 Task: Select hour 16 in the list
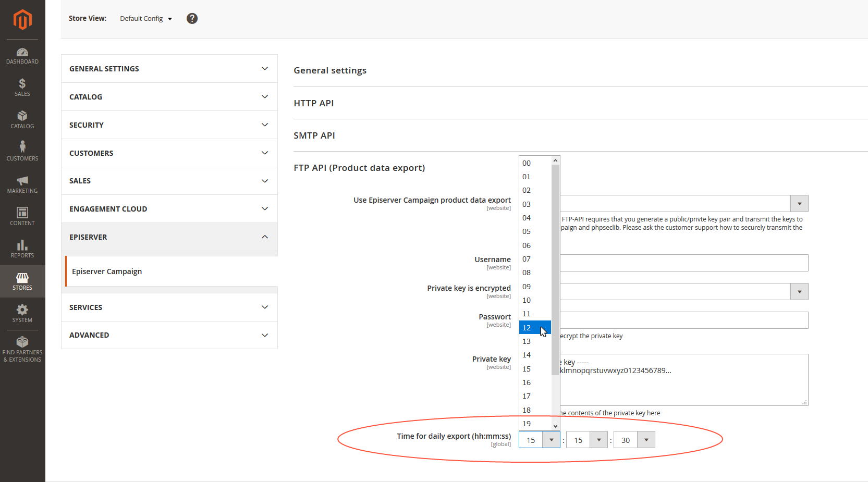[x=535, y=382]
